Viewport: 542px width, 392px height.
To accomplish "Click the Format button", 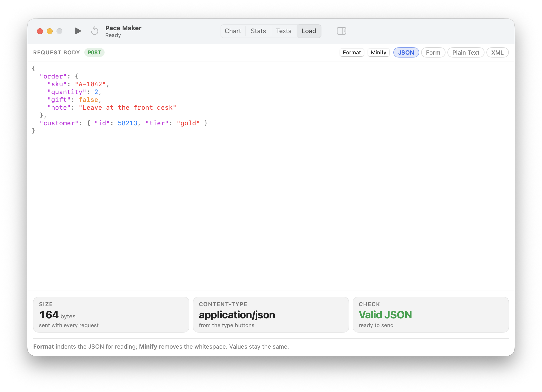I will pos(352,52).
